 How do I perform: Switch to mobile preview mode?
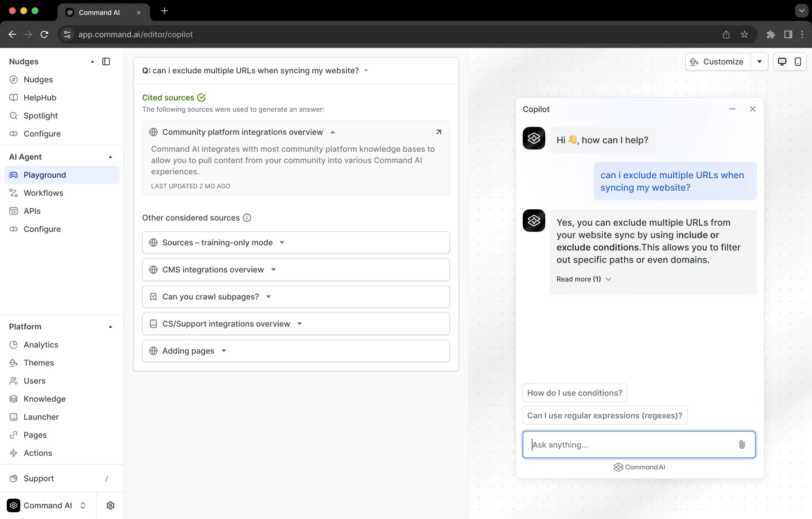(798, 61)
